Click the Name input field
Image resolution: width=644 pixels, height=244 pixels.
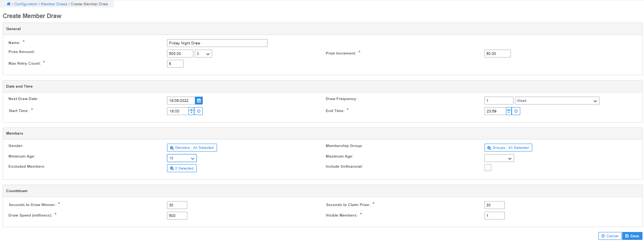[x=217, y=43]
